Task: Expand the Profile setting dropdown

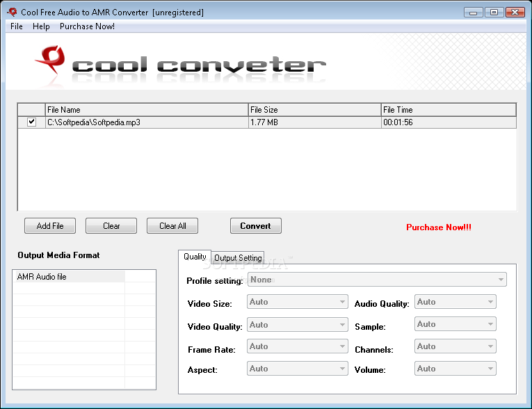Action: (377, 280)
